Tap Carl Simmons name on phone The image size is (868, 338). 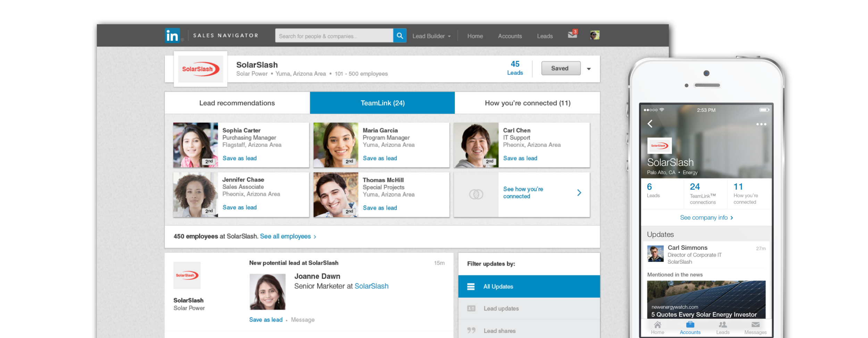(687, 248)
